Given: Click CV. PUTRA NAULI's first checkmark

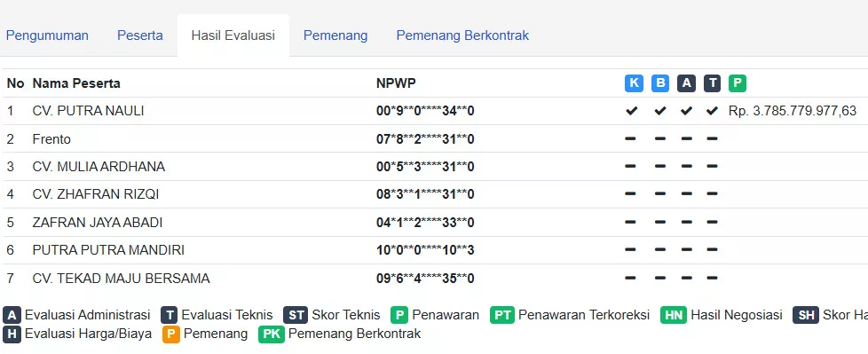Looking at the screenshot, I should (631, 111).
